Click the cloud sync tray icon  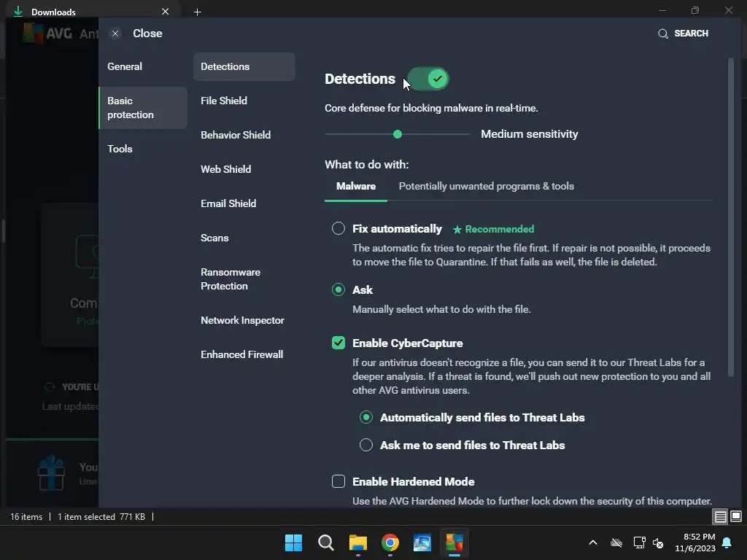pos(616,542)
